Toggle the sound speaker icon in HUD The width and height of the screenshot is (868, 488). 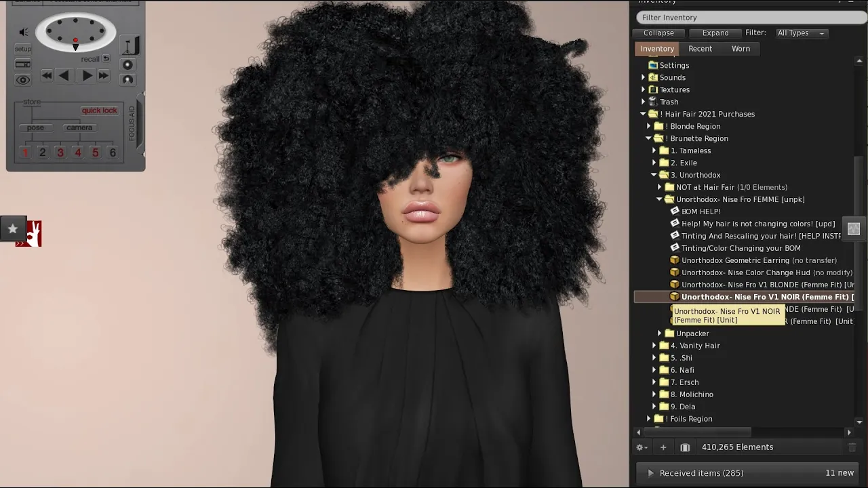pos(24,32)
